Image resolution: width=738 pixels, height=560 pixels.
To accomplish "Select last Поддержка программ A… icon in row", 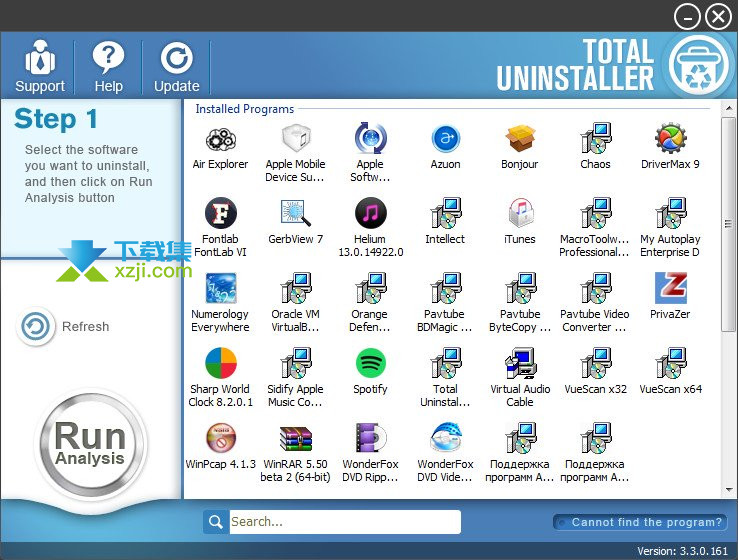I will click(595, 438).
